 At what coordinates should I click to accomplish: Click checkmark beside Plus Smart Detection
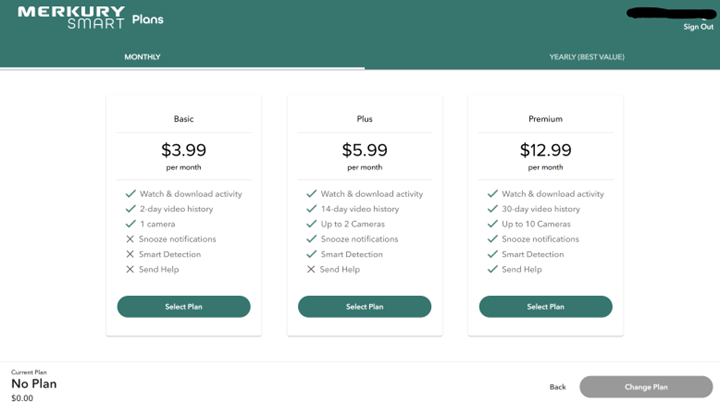tap(311, 254)
